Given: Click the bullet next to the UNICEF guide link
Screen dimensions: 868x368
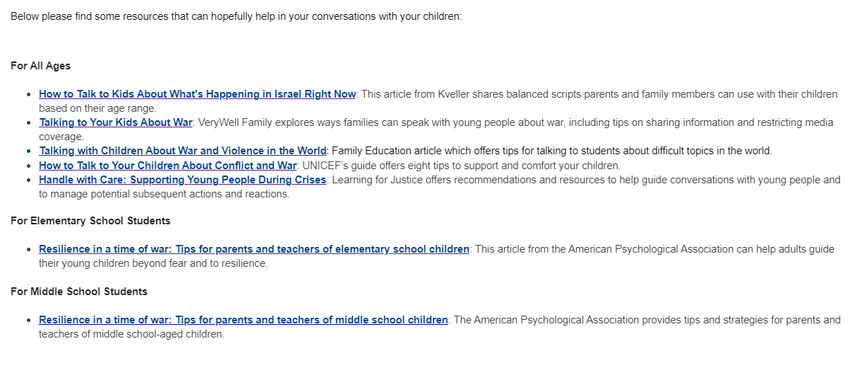Looking at the screenshot, I should (x=28, y=166).
